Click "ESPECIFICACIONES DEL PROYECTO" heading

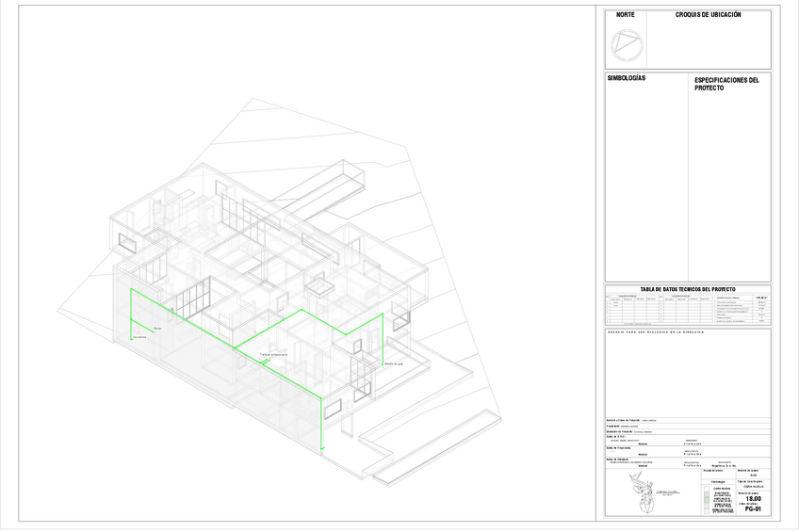point(726,84)
